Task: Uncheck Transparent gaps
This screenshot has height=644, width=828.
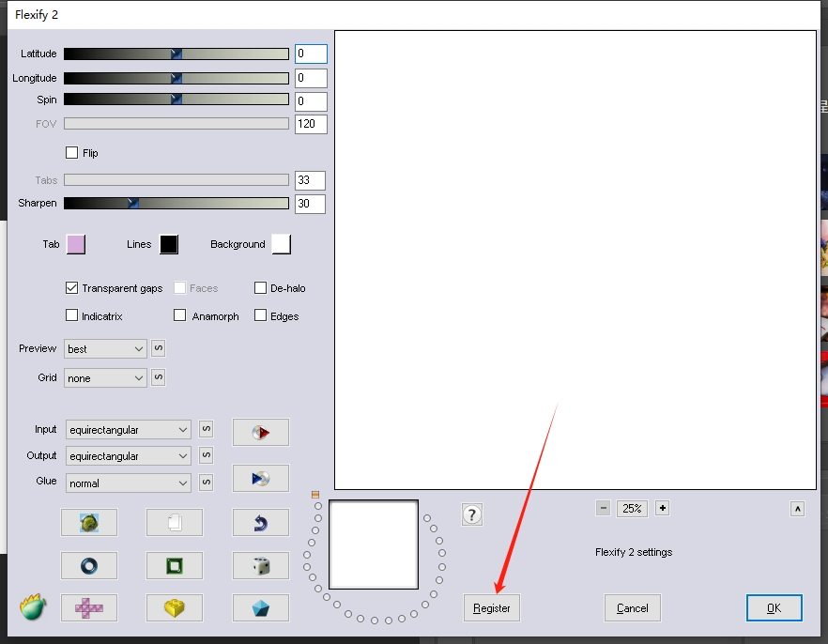Action: (x=71, y=287)
